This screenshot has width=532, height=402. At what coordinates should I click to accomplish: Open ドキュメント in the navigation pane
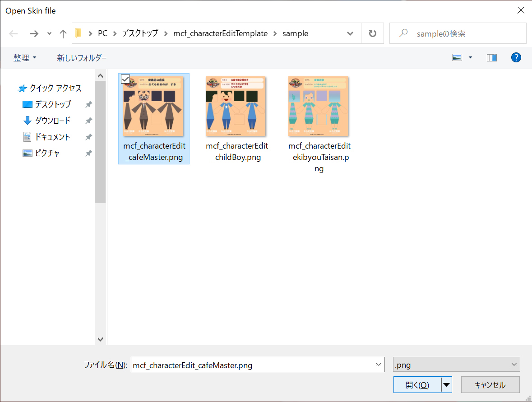coord(46,137)
